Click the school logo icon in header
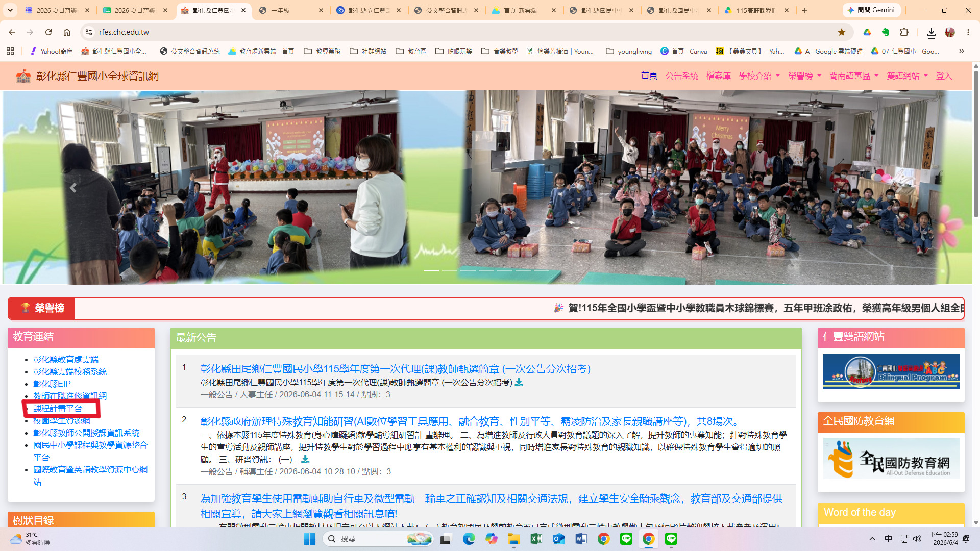This screenshot has width=980, height=551. tap(23, 76)
